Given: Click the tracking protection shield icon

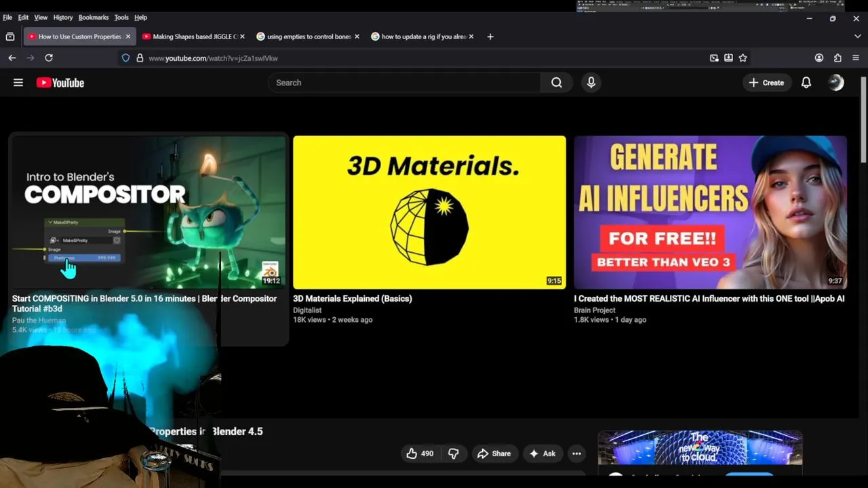Looking at the screenshot, I should pos(125,58).
